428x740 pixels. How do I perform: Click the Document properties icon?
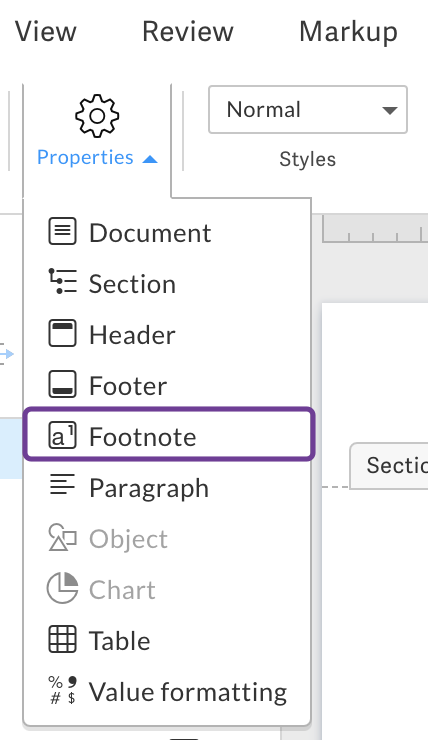click(62, 231)
